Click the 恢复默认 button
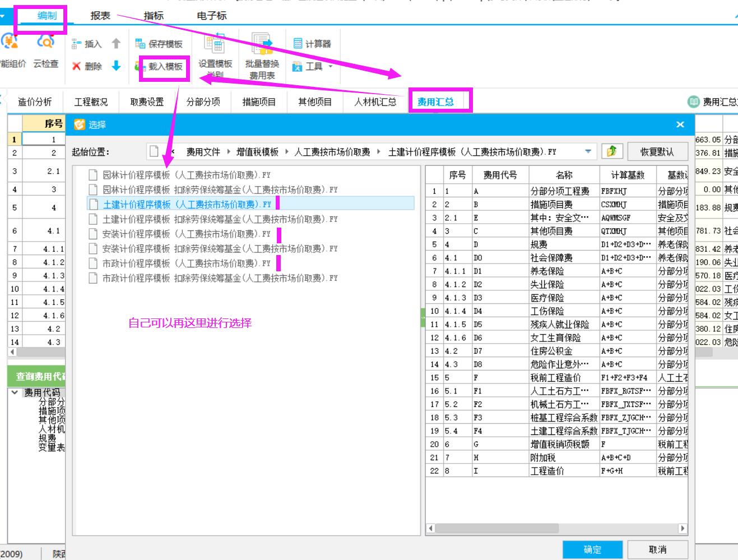Screen dimensions: 738x560 pyautogui.click(x=657, y=151)
